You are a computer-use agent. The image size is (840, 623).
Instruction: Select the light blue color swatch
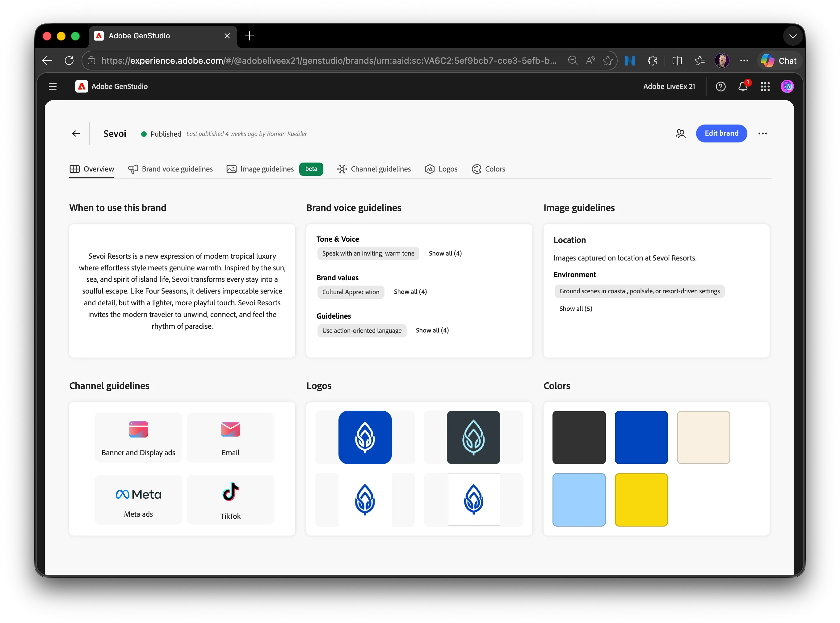click(x=579, y=500)
